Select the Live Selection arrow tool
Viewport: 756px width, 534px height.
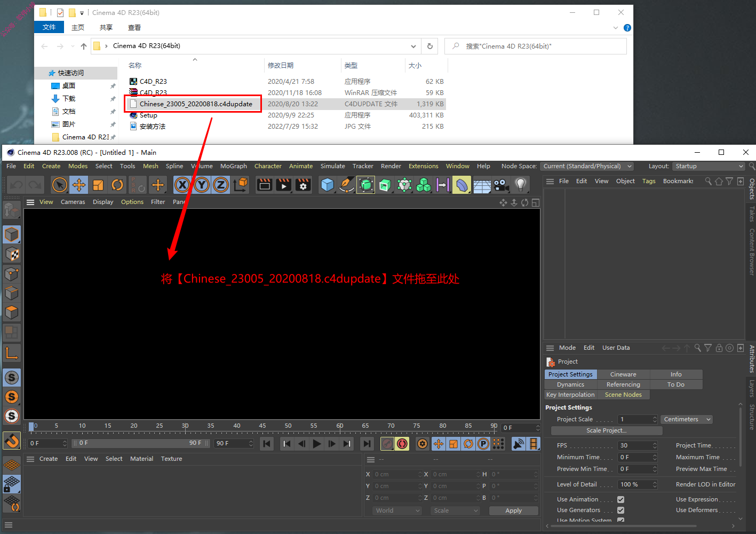pyautogui.click(x=60, y=185)
